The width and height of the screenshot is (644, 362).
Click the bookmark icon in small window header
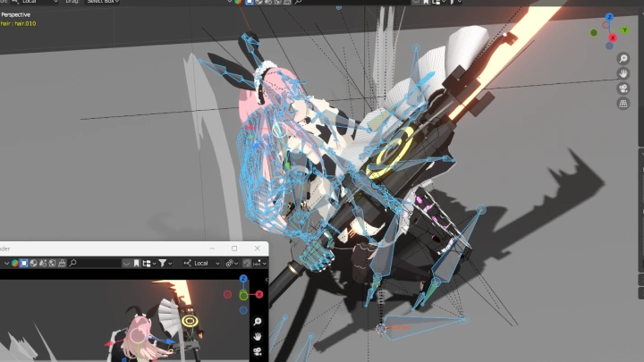136,263
